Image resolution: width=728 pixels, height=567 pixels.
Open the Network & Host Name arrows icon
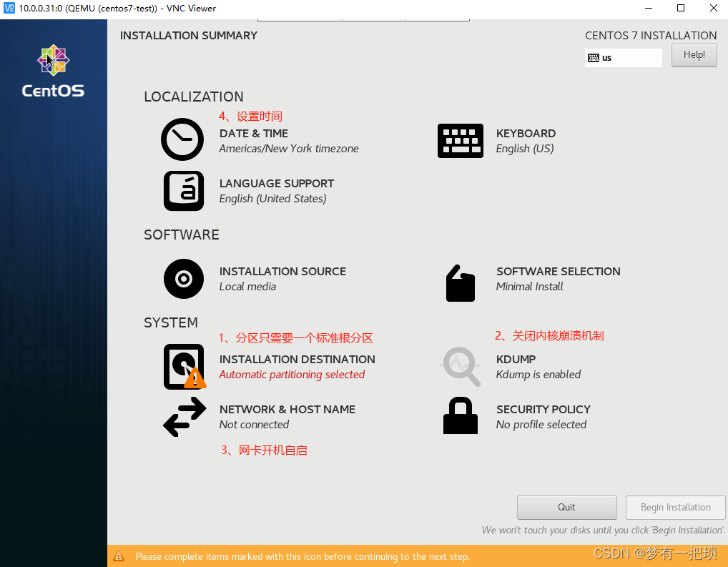[x=185, y=417]
